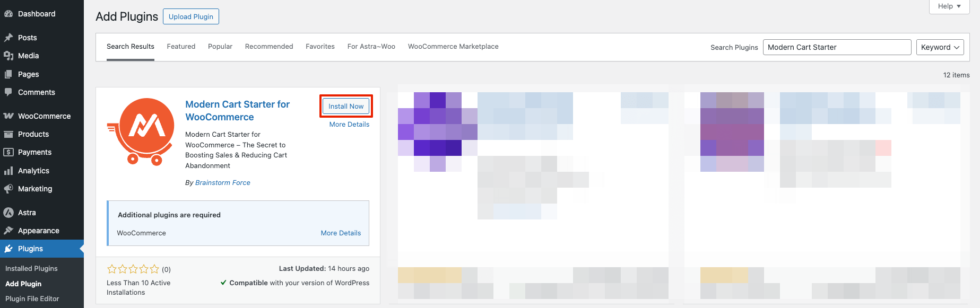The width and height of the screenshot is (980, 308).
Task: Click Install Now for Modern Cart Starter
Action: click(346, 106)
